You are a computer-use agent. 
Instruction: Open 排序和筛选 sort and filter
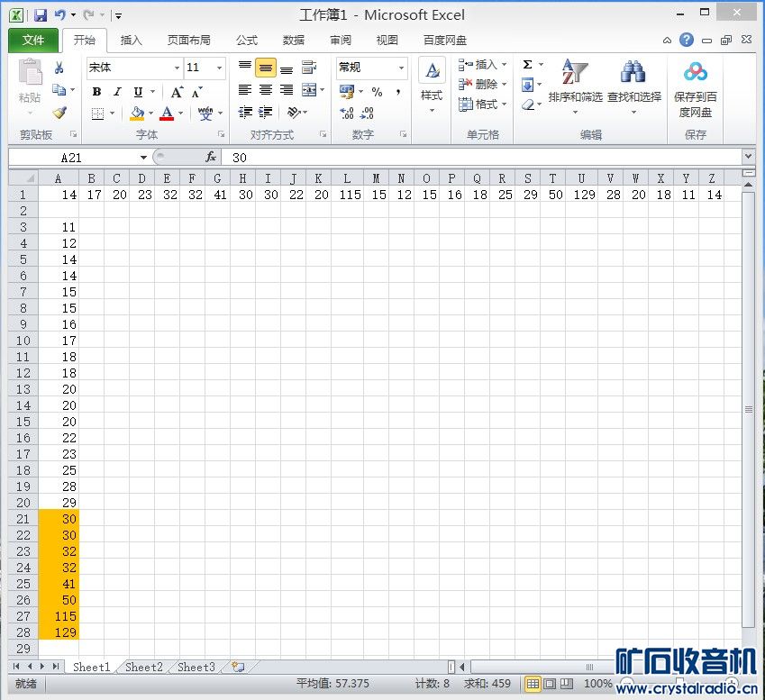575,86
